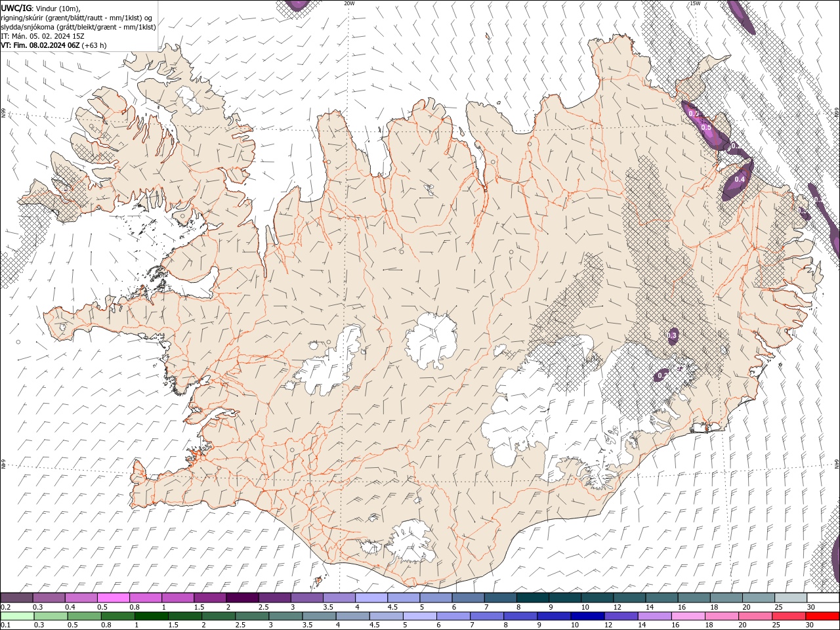The image size is (840, 630).
Task: Select the deep navy-blue swatch in the bottom legend row
Action: pyautogui.click(x=587, y=616)
